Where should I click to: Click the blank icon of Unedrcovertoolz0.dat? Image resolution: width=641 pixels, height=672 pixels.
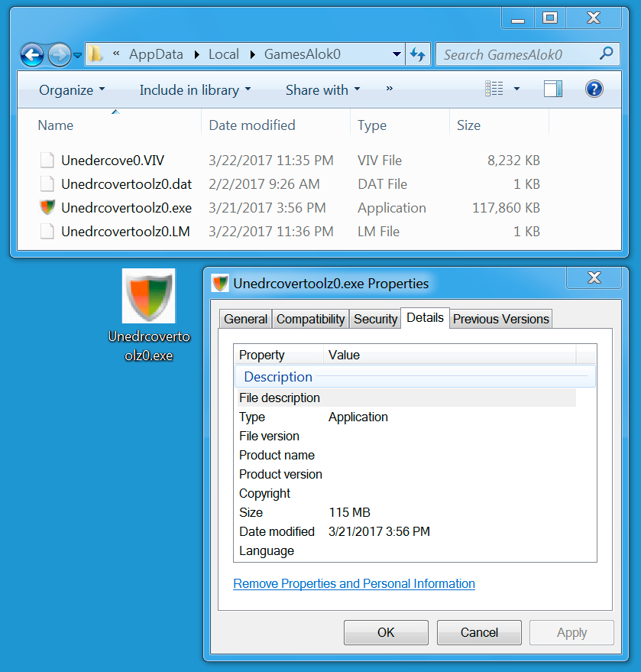(47, 183)
